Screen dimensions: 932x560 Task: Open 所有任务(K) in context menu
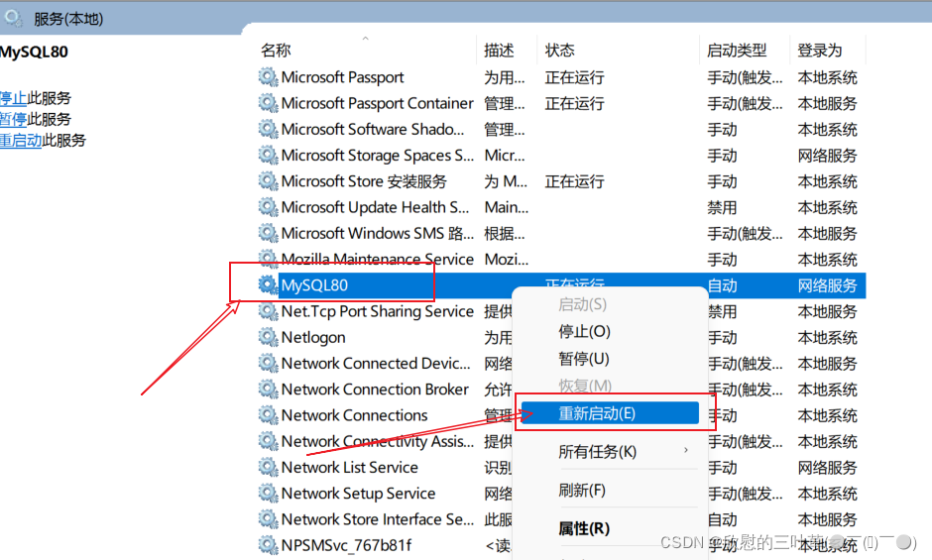tap(597, 452)
